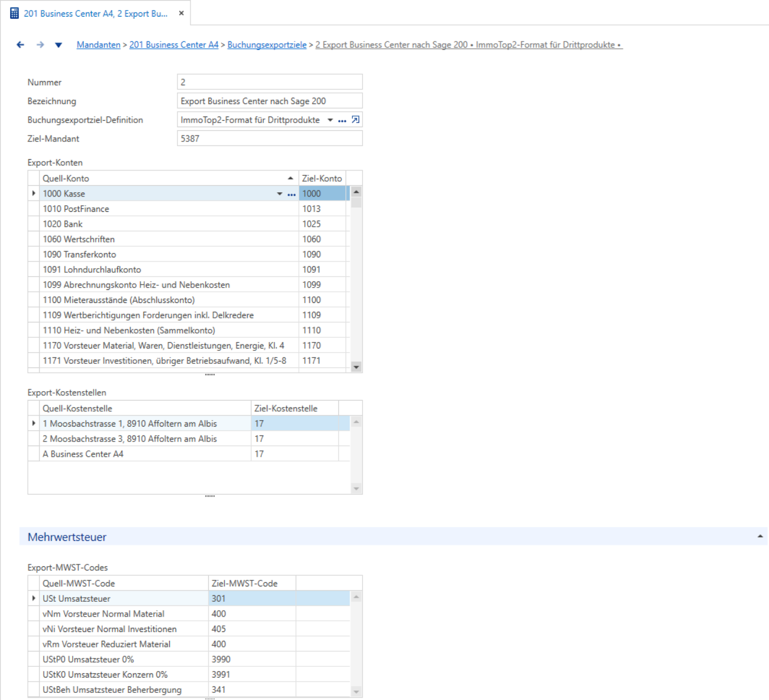Select the 1099 Abrechnungskonto Heiz- und Nebenkosten row
The image size is (769, 700).
pyautogui.click(x=189, y=285)
